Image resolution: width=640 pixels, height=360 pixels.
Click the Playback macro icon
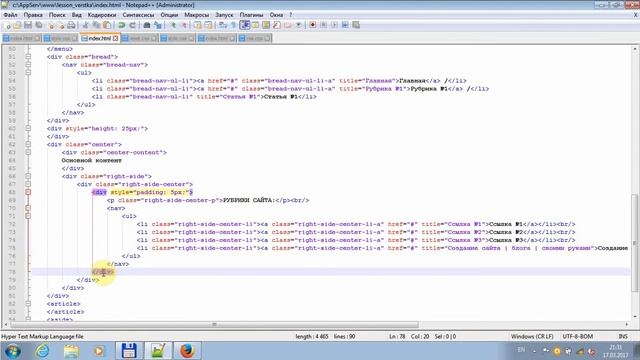pyautogui.click(x=334, y=25)
